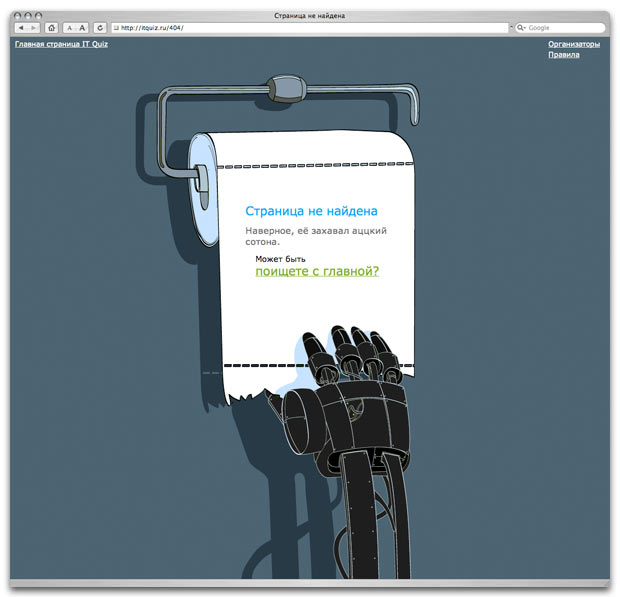This screenshot has width=620, height=597.
Task: Click the 'Страница не найдена' heading on paper
Action: coord(311,211)
